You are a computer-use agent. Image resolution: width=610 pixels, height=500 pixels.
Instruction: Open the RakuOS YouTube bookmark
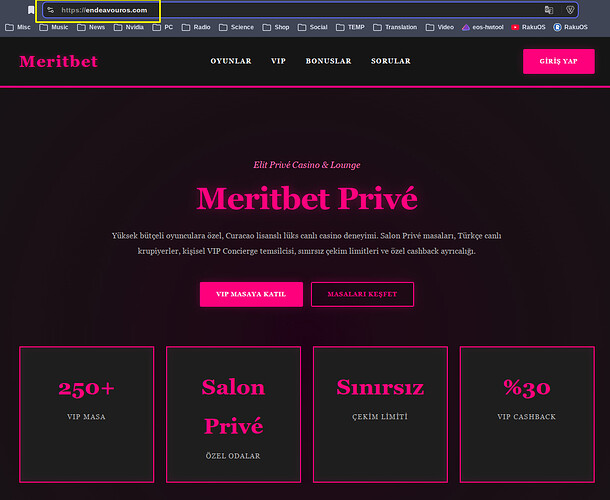(528, 27)
